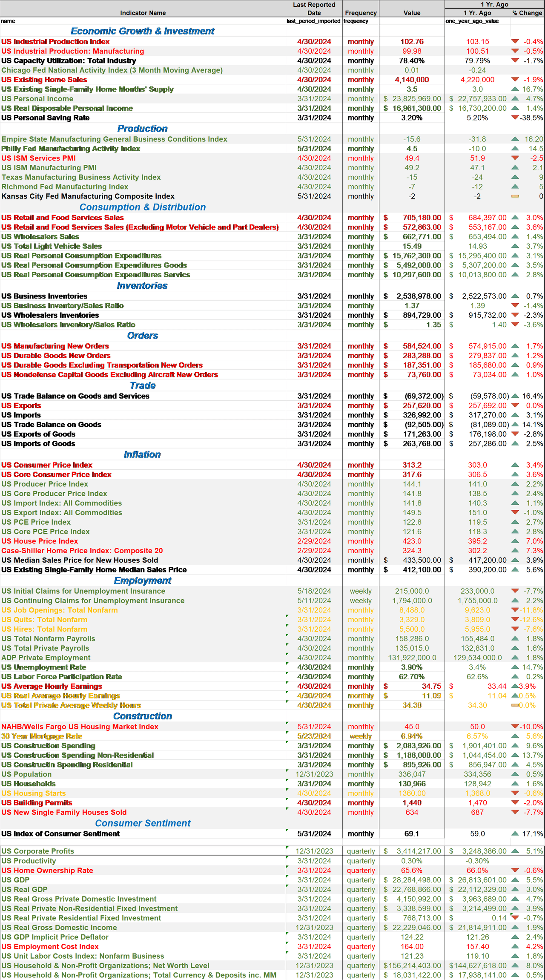Image resolution: width=545 pixels, height=980 pixels.
Task: Click the flat bar icon for US Total Private Average Weekly Hours
Action: [515, 705]
